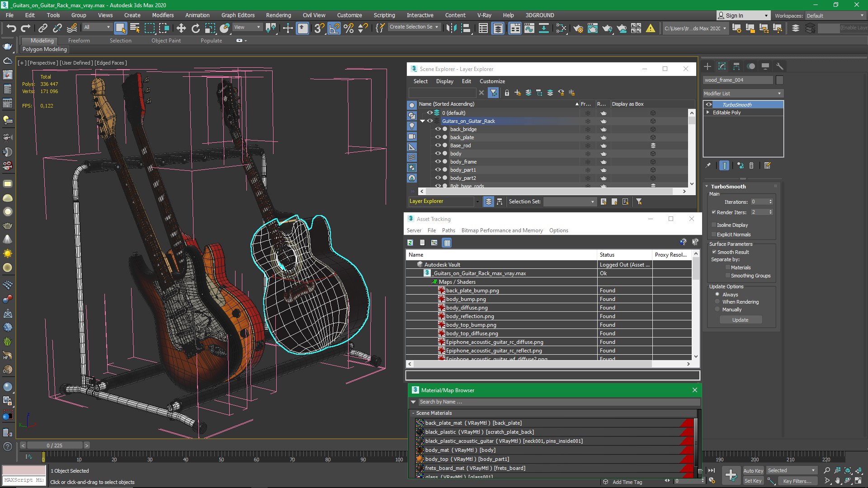Toggle Smooth Result checkbox
Image resolution: width=868 pixels, height=488 pixels.
coord(714,252)
